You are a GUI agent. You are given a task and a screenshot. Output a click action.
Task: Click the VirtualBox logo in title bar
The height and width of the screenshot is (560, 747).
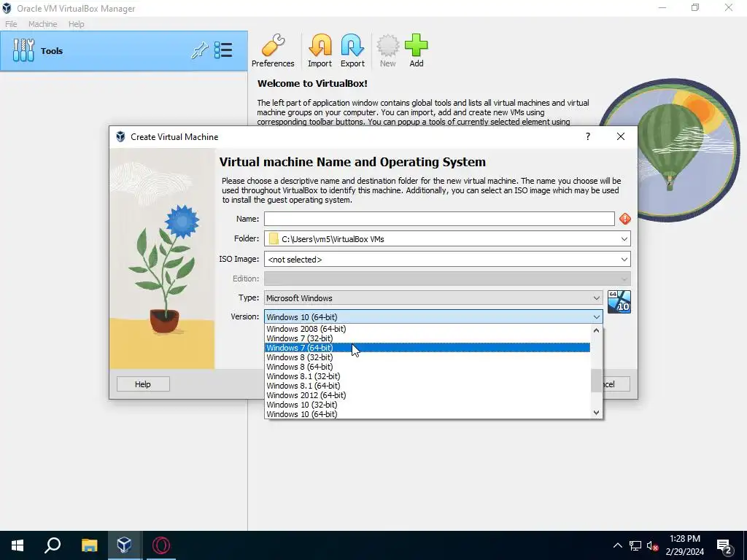click(7, 8)
